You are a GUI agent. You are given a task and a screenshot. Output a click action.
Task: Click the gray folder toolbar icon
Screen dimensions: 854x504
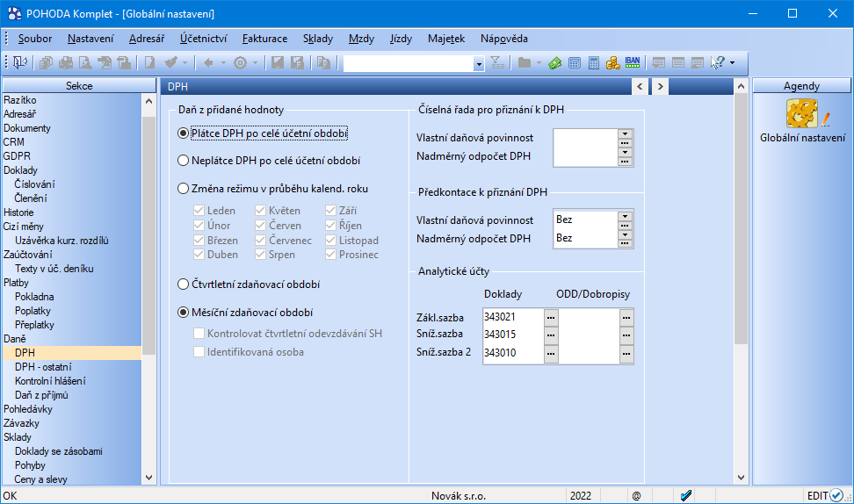click(x=525, y=62)
